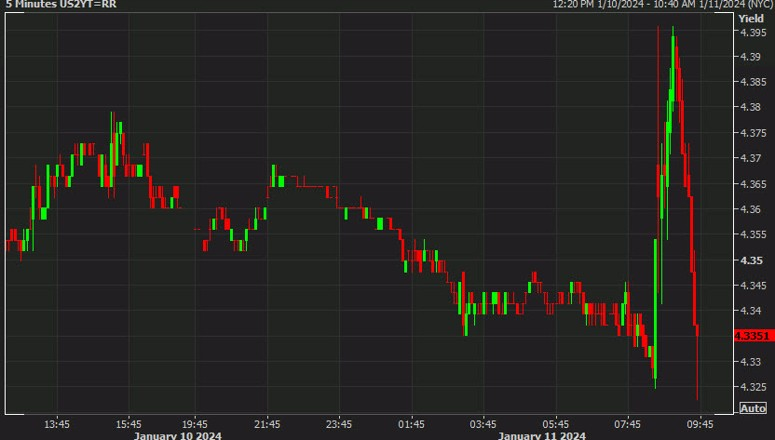This screenshot has height=440, width=775.
Task: Click the Yield axis header
Action: [x=751, y=19]
